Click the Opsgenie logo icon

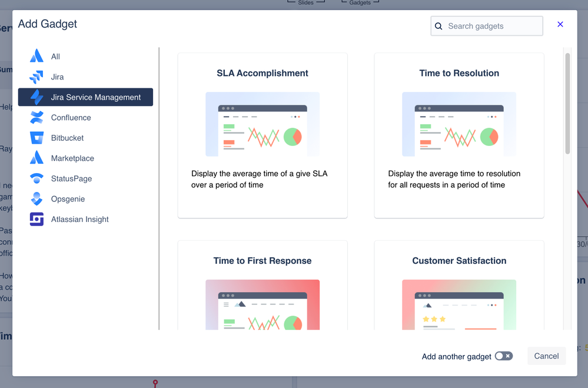click(36, 199)
